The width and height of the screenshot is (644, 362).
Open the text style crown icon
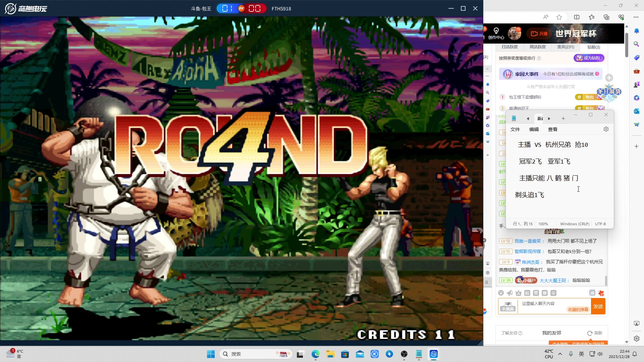pyautogui.click(x=519, y=293)
